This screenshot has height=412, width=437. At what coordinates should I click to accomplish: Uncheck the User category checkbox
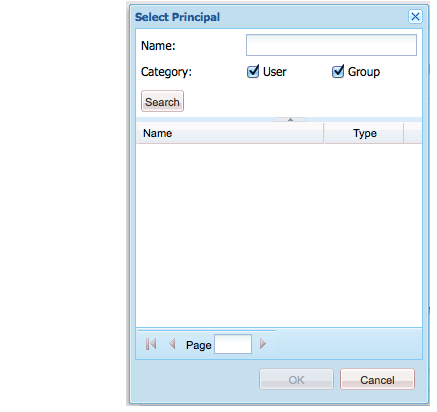click(x=253, y=71)
